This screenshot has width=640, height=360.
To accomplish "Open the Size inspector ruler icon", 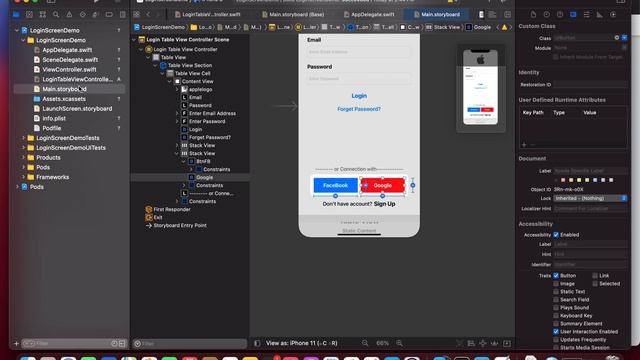I will (600, 14).
